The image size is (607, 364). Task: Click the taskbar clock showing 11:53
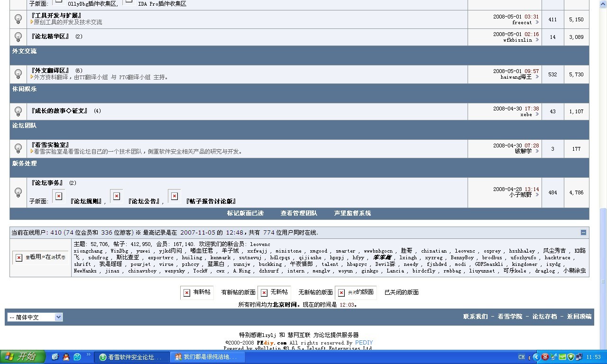click(x=593, y=357)
